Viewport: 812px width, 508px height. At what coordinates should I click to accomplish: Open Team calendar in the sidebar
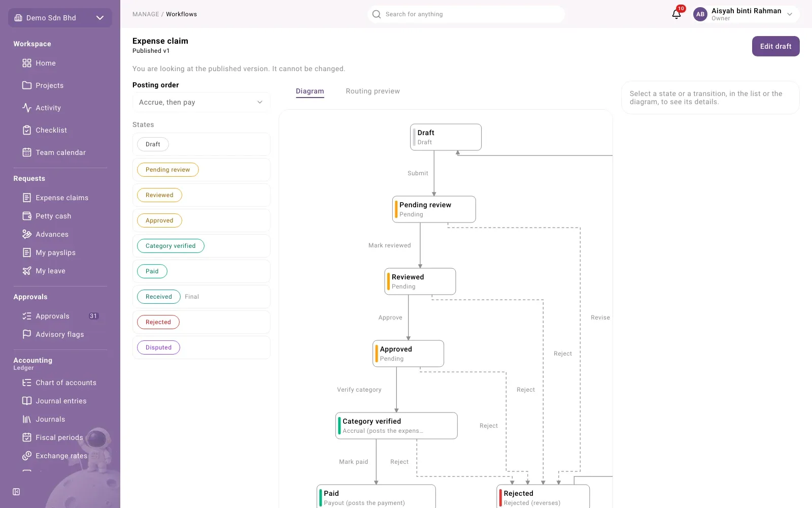[x=60, y=152]
